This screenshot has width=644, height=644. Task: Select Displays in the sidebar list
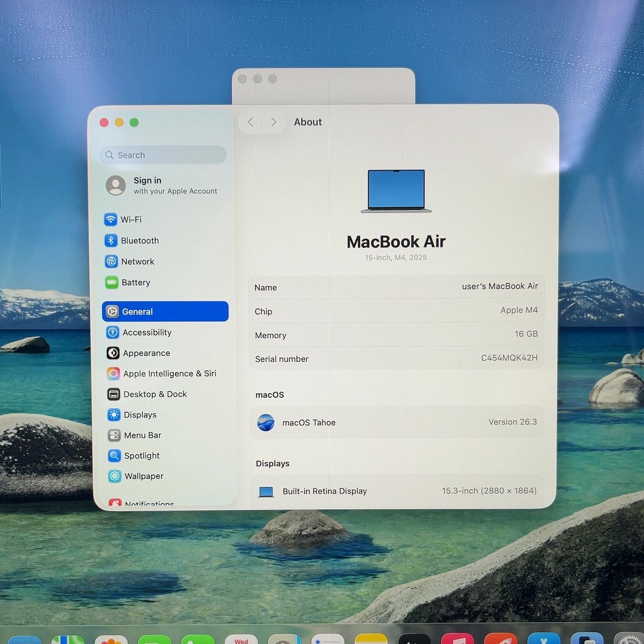(x=132, y=415)
